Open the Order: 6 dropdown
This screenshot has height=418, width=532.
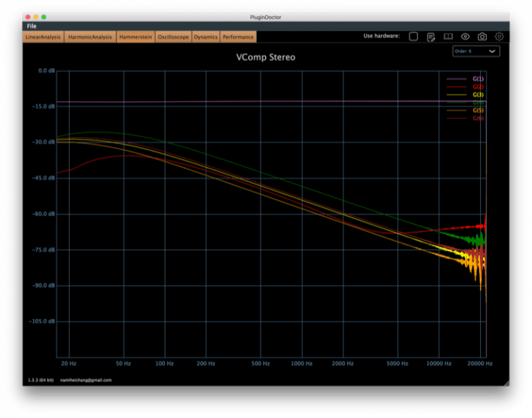(476, 51)
